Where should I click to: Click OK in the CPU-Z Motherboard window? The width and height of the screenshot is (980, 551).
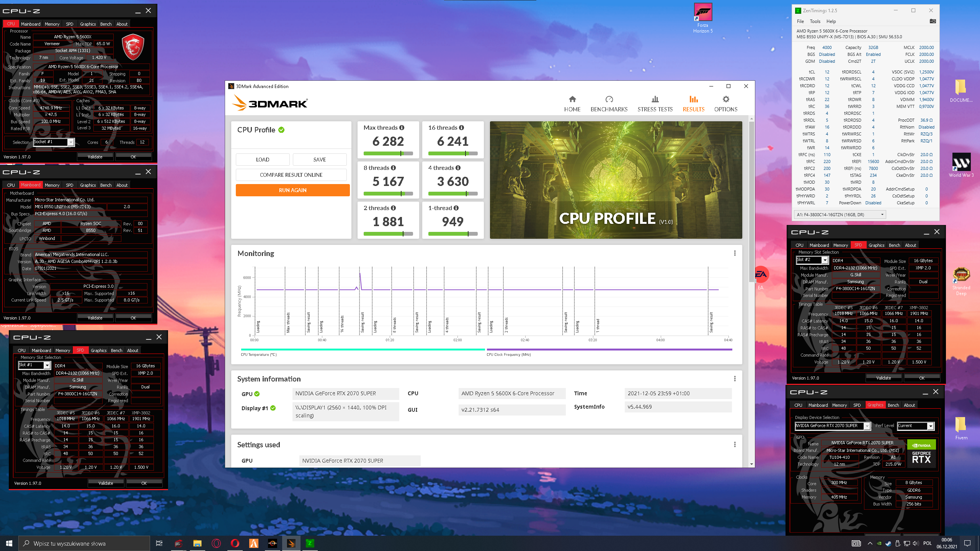(133, 318)
